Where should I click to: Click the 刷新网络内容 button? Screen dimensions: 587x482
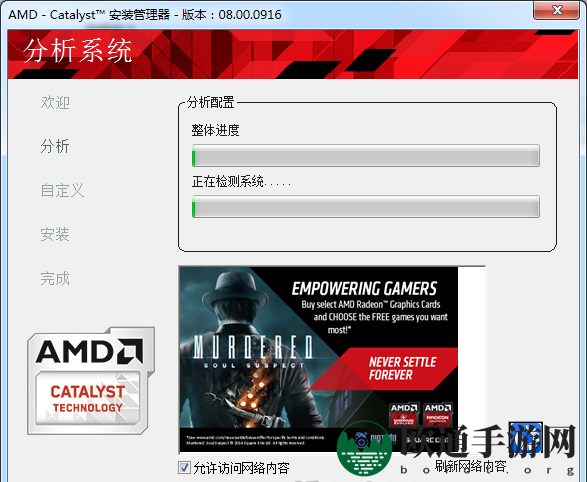click(470, 466)
